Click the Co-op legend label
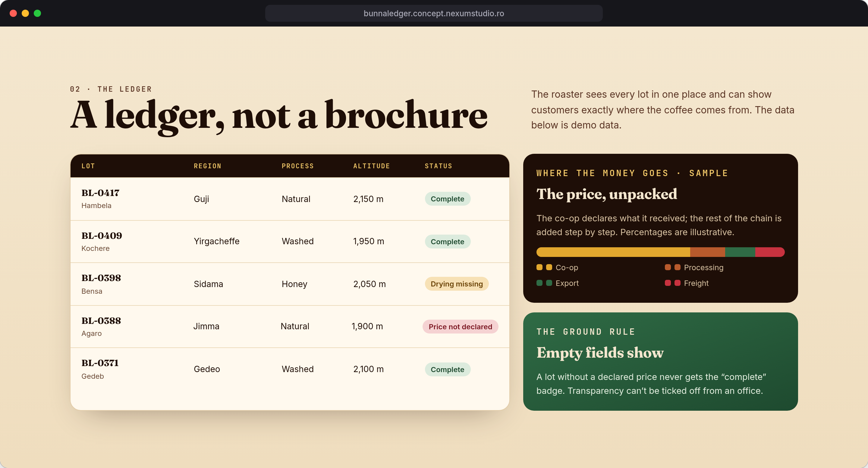This screenshot has width=868, height=468. (566, 267)
